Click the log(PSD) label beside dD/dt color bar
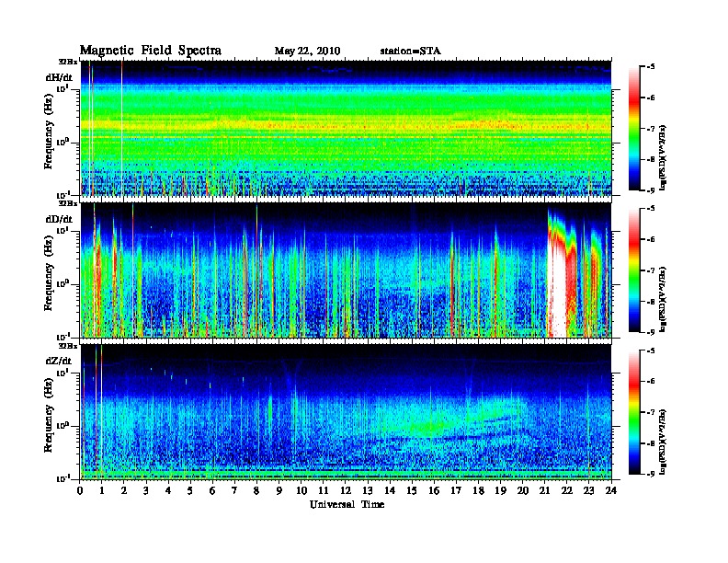 pos(664,299)
